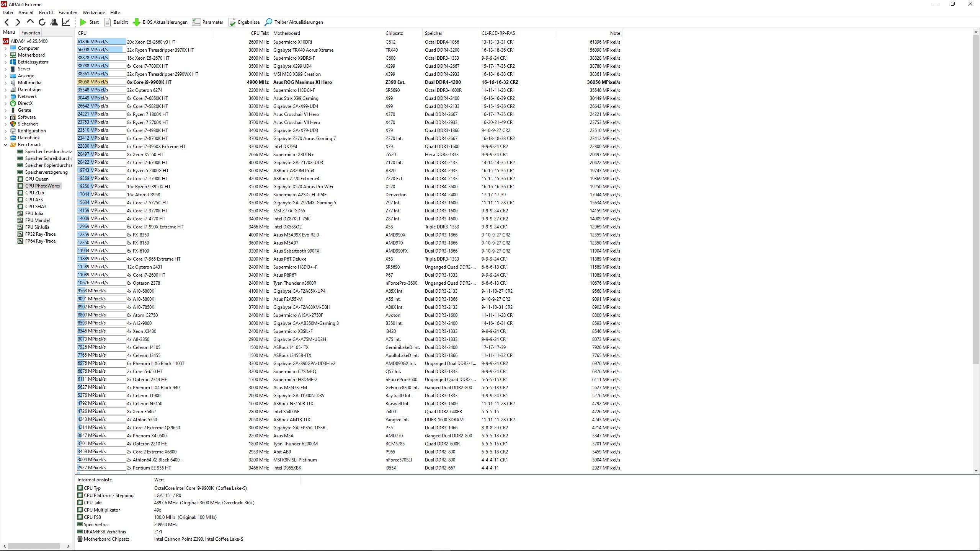Open the Hilfe menu
980x551 pixels.
pos(115,13)
